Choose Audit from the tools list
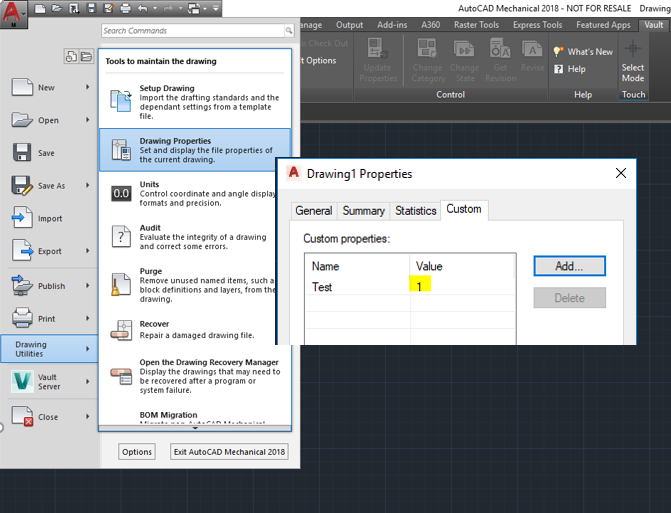 188,237
